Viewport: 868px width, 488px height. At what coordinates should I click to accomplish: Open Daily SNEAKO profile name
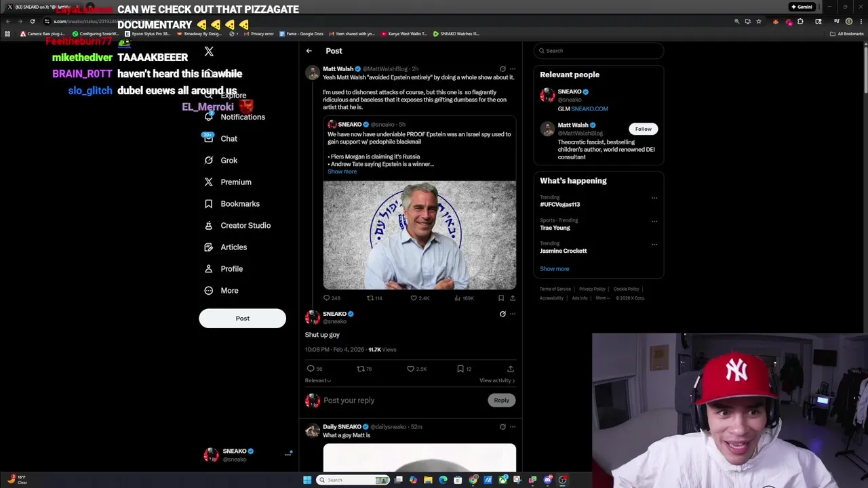tap(342, 426)
